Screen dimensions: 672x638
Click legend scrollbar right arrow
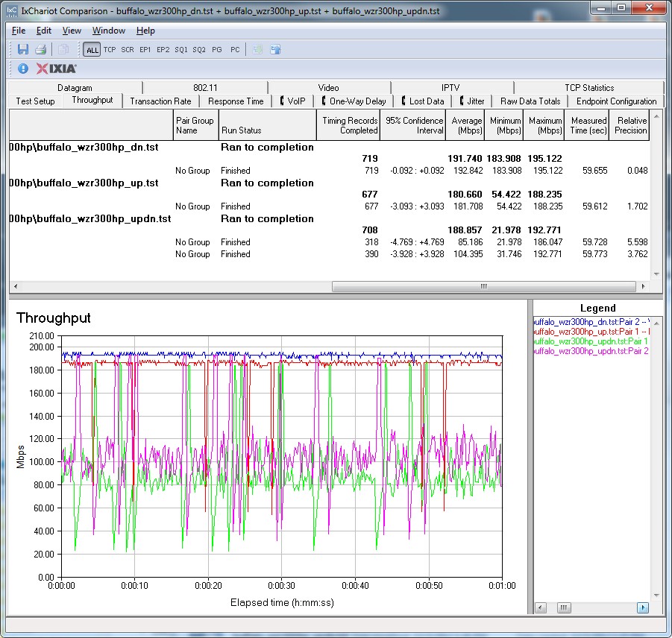(x=642, y=607)
